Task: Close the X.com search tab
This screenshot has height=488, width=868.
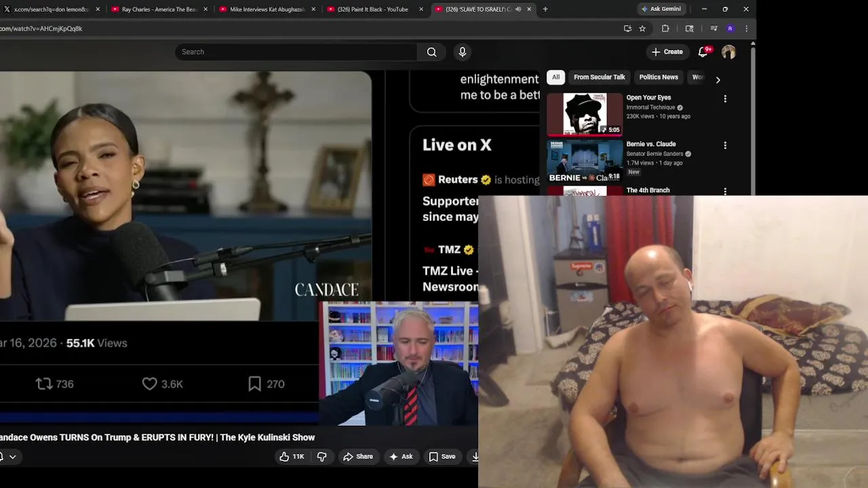Action: pyautogui.click(x=98, y=9)
